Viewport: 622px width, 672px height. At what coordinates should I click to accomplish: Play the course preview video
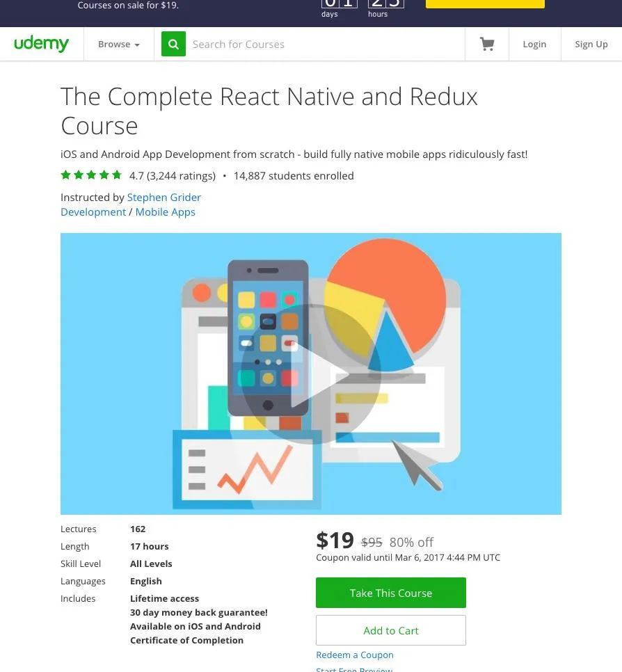coord(310,374)
